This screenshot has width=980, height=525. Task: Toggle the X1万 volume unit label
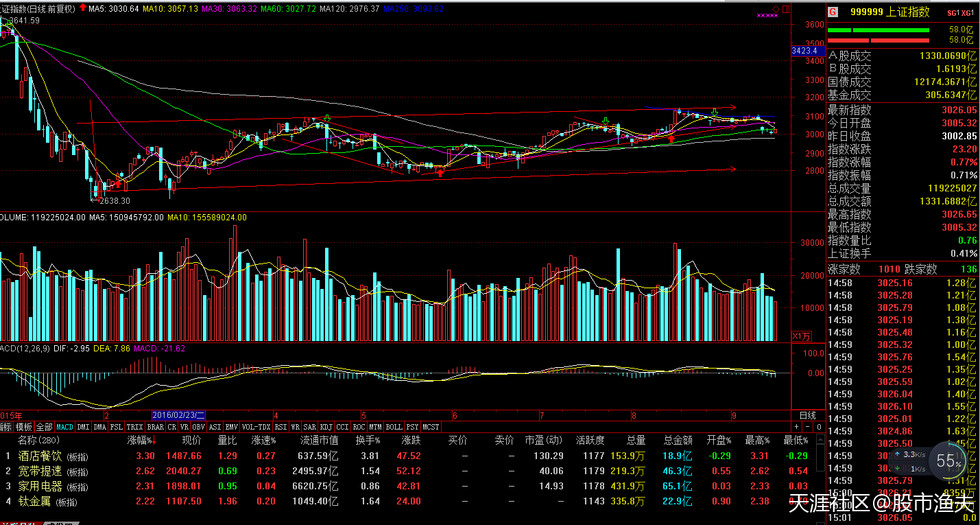point(802,336)
